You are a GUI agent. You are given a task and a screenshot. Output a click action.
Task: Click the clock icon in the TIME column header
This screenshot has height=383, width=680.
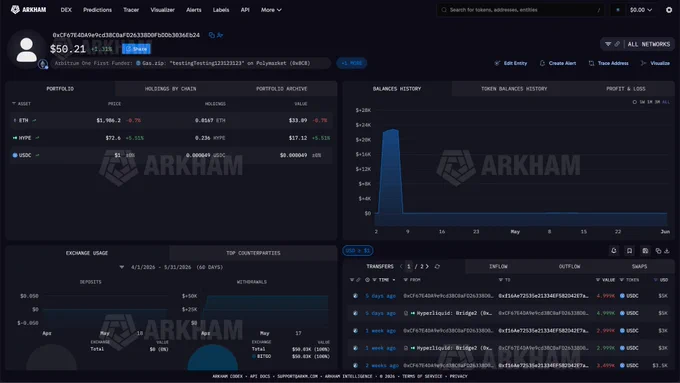pos(367,280)
